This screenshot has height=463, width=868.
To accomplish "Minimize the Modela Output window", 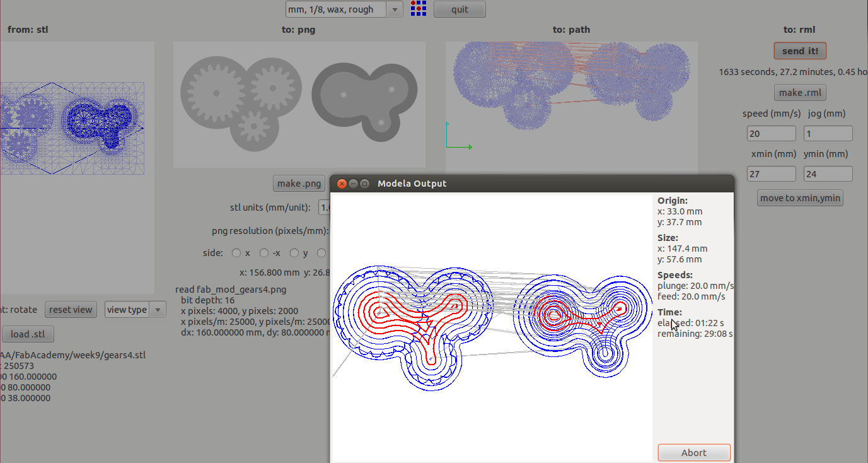I will 354,184.
